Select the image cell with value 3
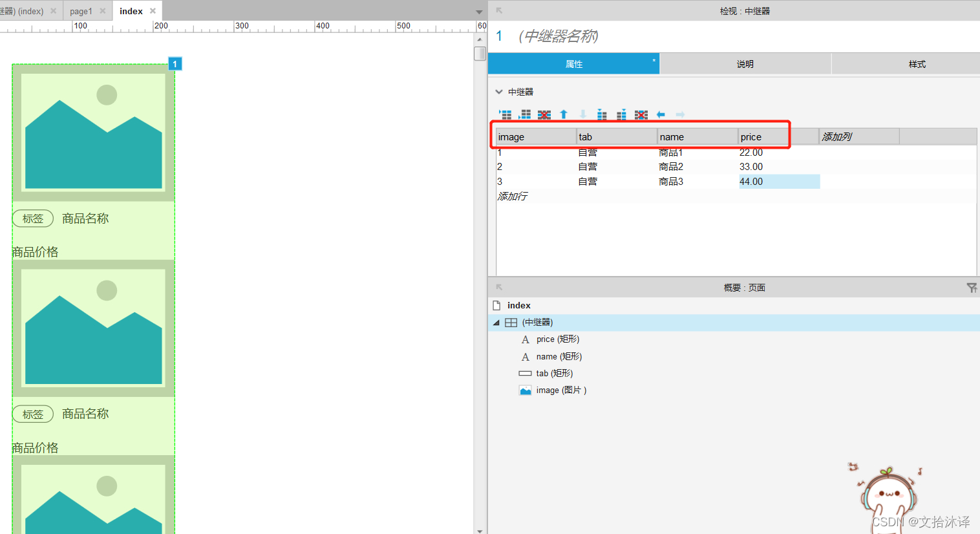980x534 pixels. click(x=537, y=182)
